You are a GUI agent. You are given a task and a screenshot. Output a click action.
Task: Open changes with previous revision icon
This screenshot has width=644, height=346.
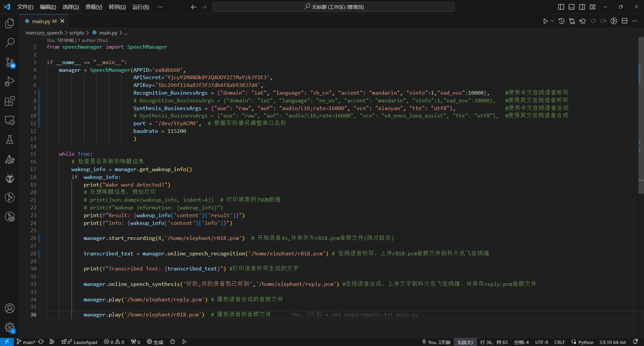pyautogui.click(x=583, y=21)
